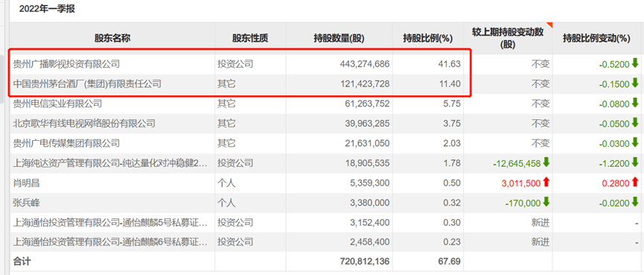Click the 2022年一季报 report heading
Screen dimensions: 644x275
(47, 9)
